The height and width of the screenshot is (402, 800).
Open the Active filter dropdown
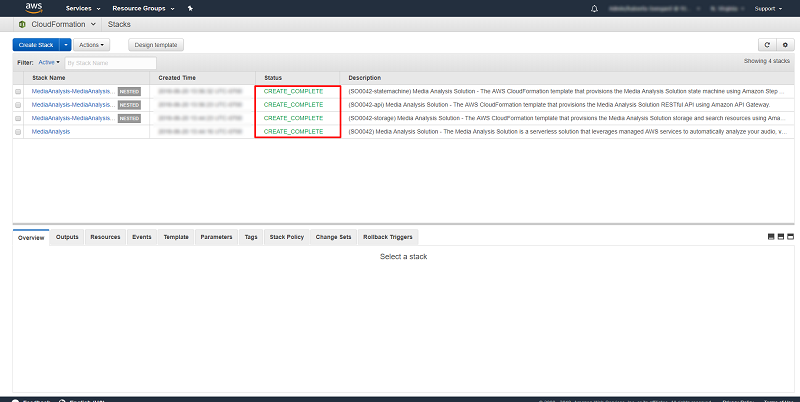tap(49, 62)
